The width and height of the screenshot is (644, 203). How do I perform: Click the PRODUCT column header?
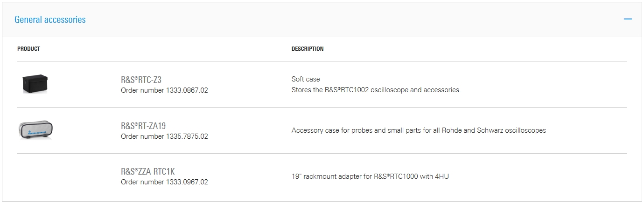28,49
